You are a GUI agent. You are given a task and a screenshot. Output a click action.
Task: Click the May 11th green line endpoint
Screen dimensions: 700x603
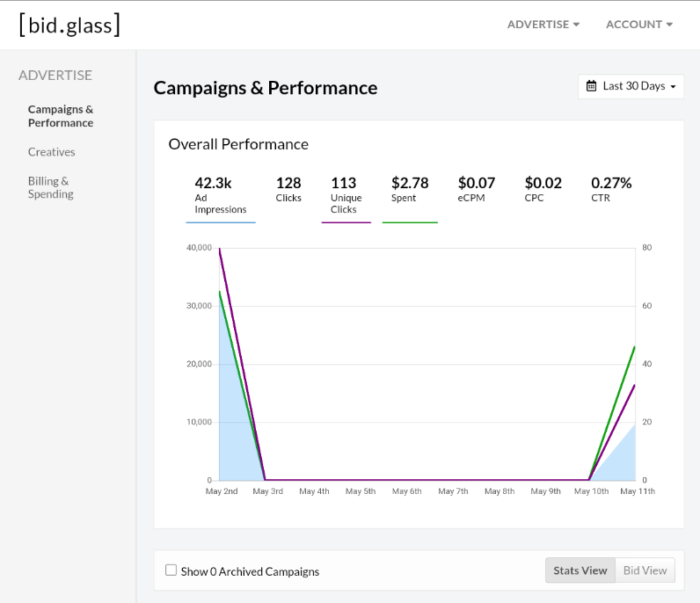634,346
